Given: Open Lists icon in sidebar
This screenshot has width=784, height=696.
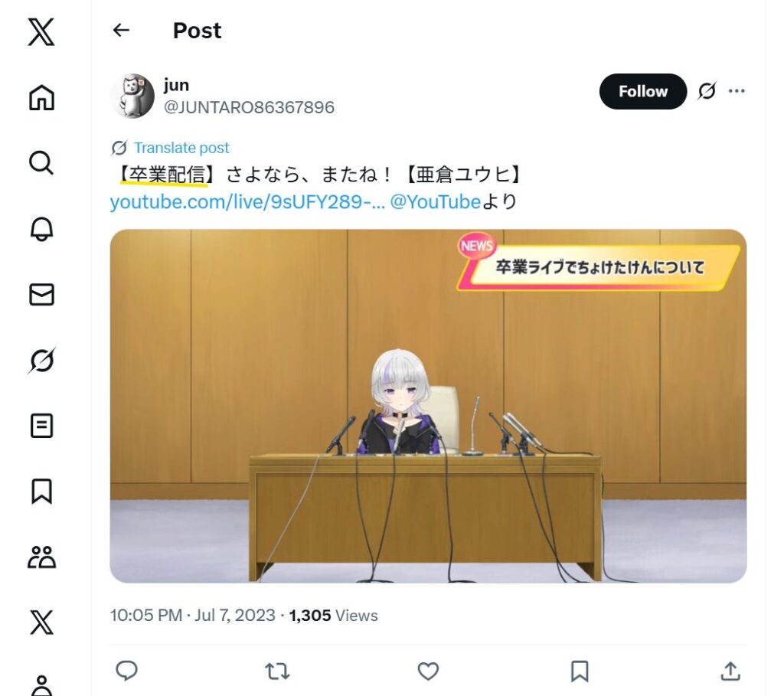Looking at the screenshot, I should [x=41, y=426].
